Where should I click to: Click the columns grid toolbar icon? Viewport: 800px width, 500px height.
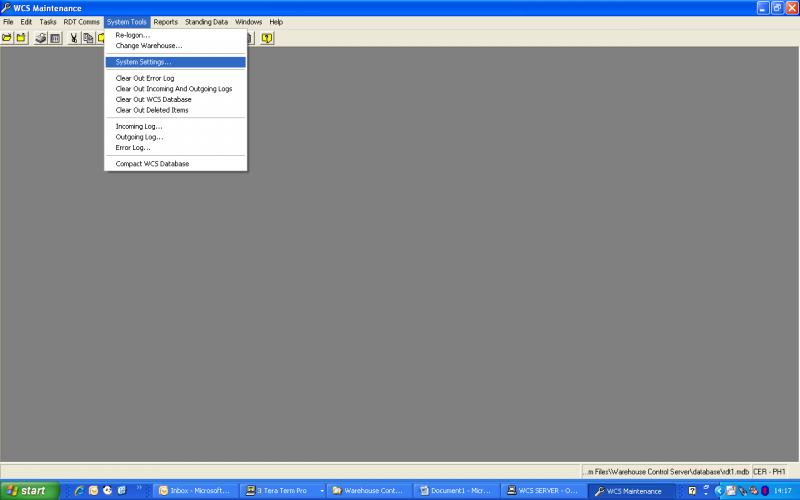pyautogui.click(x=55, y=38)
